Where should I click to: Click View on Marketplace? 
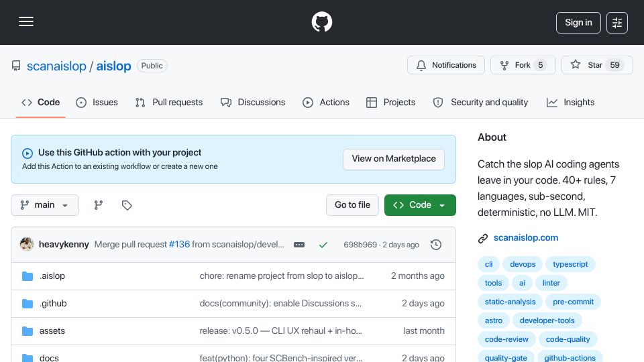click(x=394, y=159)
